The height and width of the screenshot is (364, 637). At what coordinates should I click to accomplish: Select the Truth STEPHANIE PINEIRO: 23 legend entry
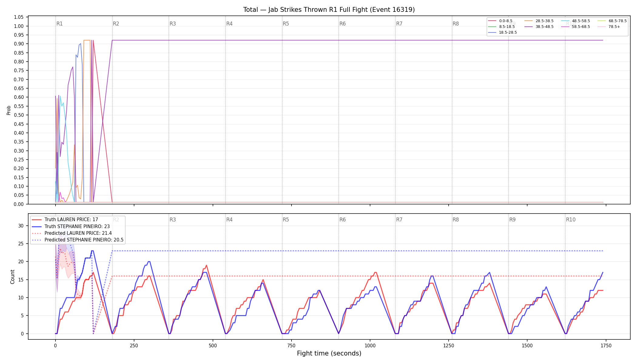[x=71, y=226]
